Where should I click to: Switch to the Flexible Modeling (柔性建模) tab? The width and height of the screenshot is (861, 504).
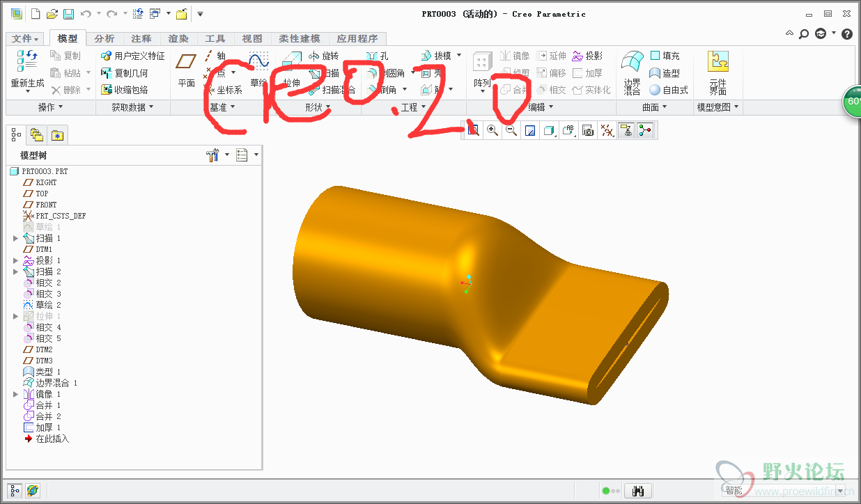pyautogui.click(x=300, y=39)
